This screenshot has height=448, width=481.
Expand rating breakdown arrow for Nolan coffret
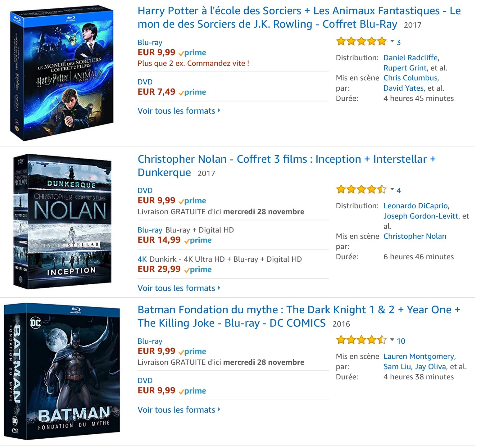click(392, 189)
